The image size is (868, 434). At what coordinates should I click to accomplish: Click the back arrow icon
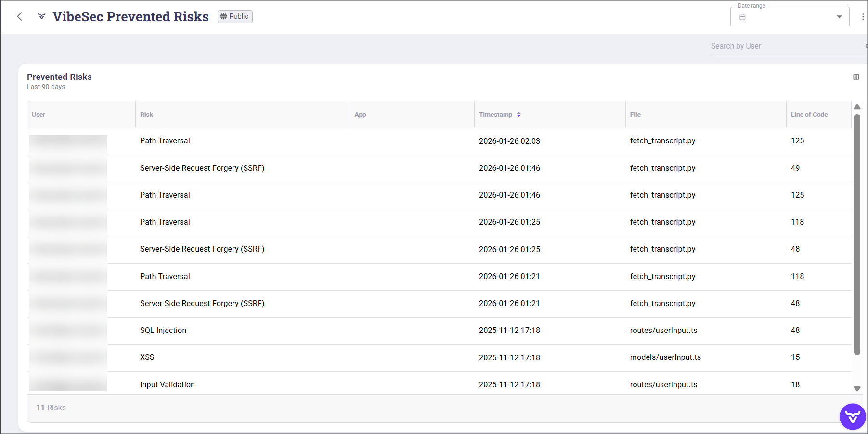tap(20, 17)
